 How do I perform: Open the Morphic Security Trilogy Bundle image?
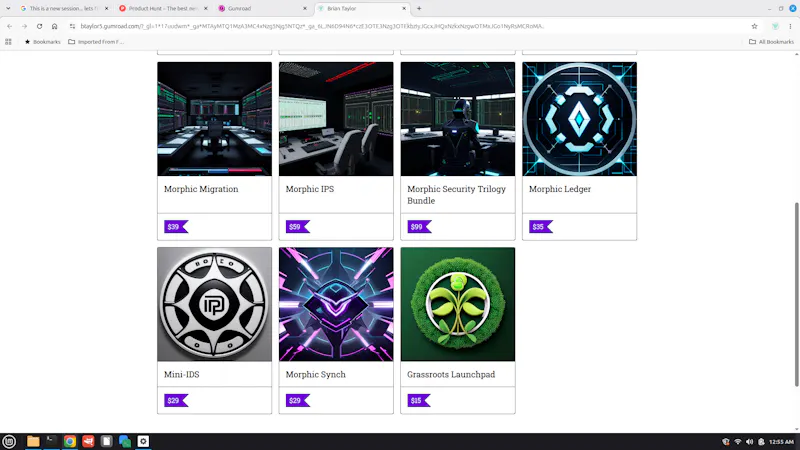click(458, 119)
